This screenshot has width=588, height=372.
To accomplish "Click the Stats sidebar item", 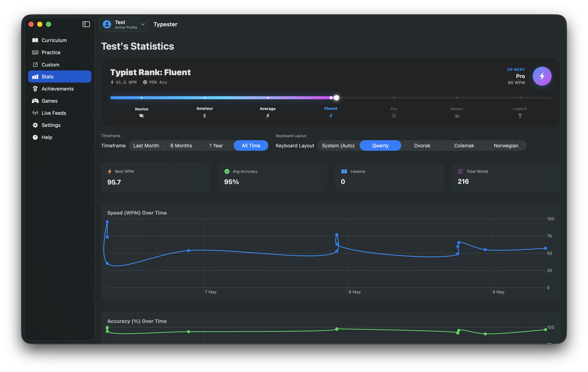I will [x=60, y=77].
